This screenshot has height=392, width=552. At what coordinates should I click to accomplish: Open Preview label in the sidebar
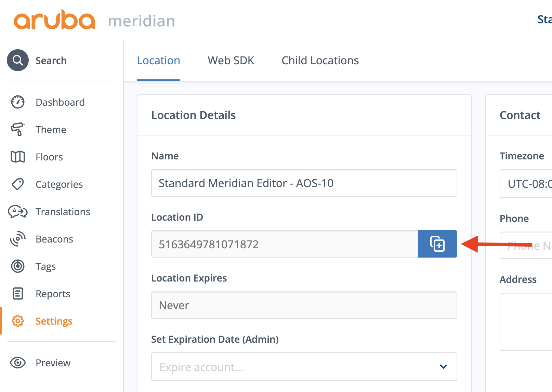click(x=53, y=363)
